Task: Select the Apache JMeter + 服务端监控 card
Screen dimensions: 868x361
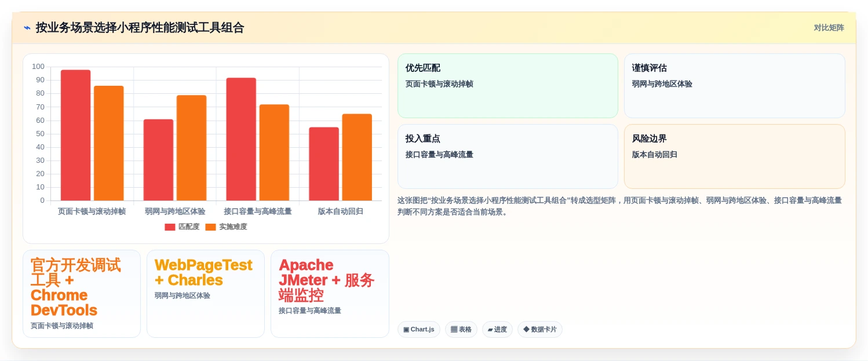Action: point(330,294)
